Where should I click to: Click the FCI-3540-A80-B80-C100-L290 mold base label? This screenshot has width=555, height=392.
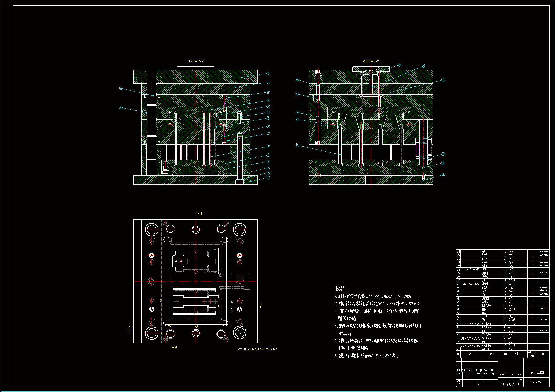pyautogui.click(x=257, y=350)
